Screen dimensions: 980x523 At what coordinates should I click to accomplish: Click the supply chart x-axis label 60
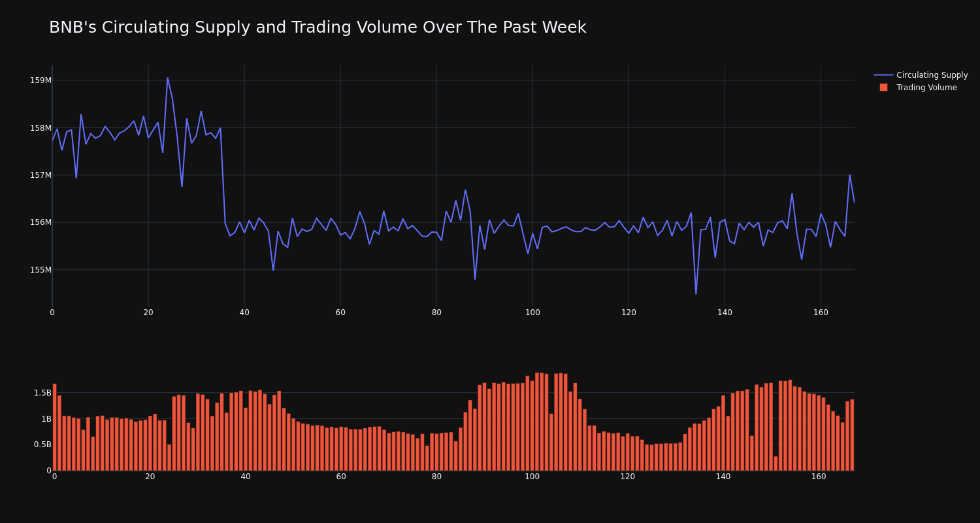coord(340,312)
